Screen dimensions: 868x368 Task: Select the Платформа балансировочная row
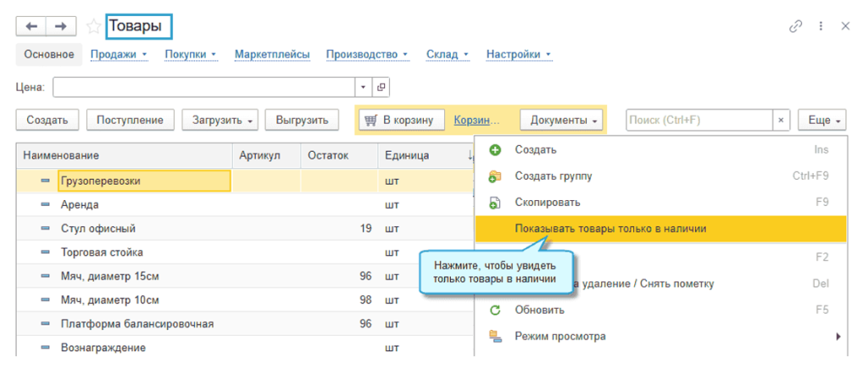pyautogui.click(x=245, y=324)
